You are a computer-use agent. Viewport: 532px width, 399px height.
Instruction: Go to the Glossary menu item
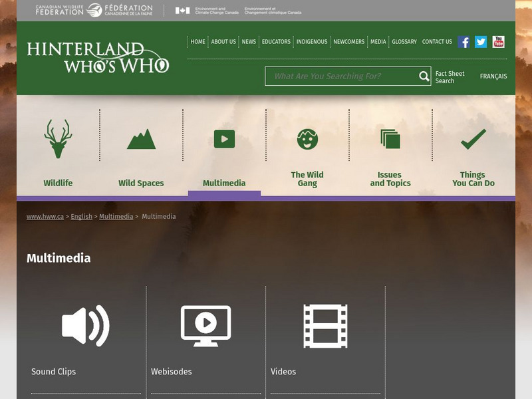point(404,42)
